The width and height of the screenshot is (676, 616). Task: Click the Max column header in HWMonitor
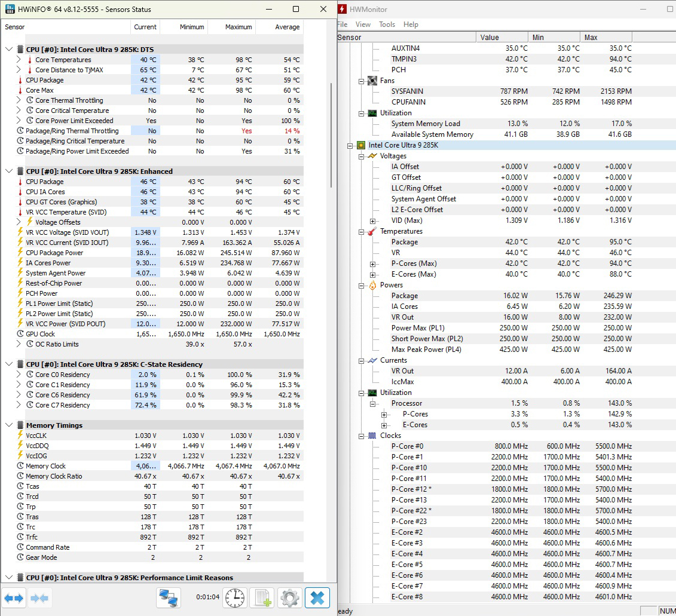pos(605,38)
